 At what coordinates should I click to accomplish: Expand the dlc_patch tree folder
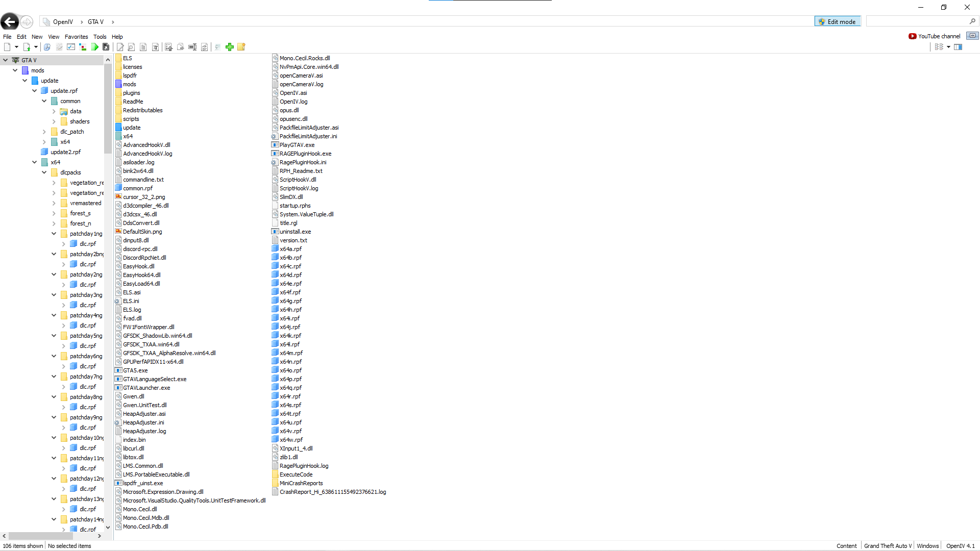44,132
